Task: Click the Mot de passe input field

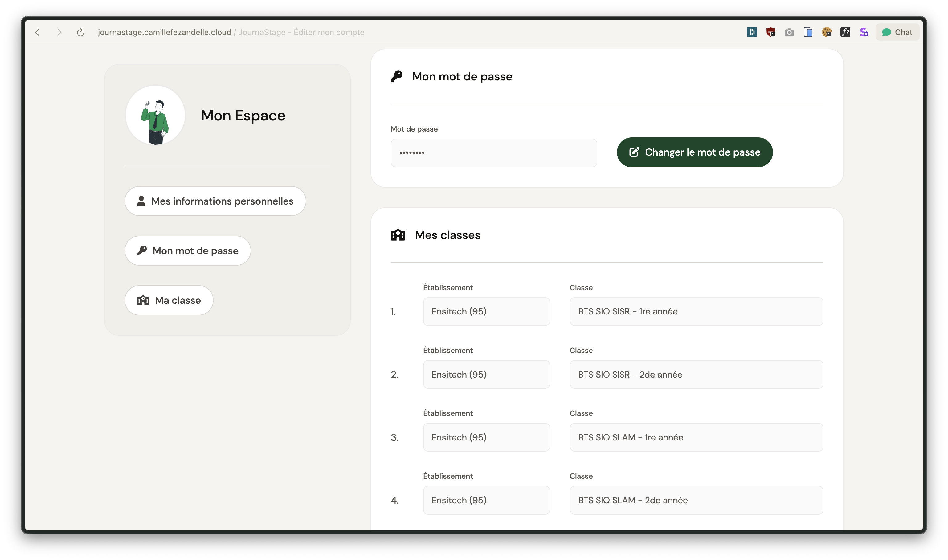Action: click(x=493, y=153)
